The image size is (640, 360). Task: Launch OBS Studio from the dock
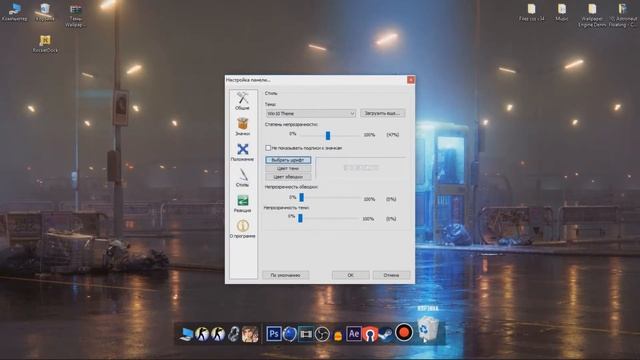click(x=322, y=334)
